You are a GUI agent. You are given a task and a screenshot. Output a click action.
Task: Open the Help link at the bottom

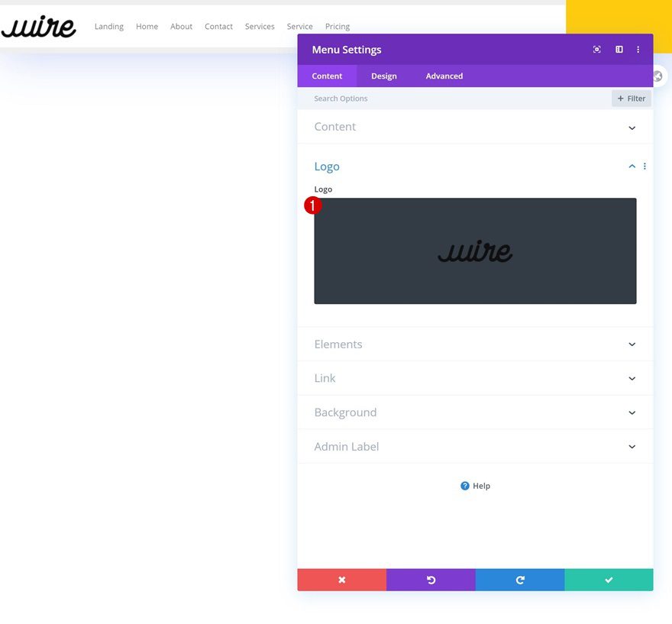pyautogui.click(x=475, y=486)
